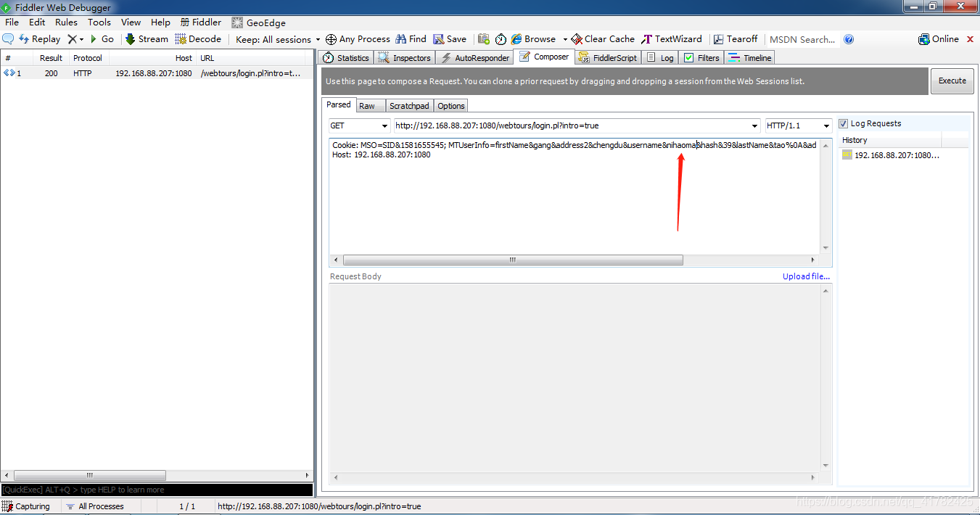Click the comment bubble toolbar icon
980x515 pixels.
tap(8, 39)
